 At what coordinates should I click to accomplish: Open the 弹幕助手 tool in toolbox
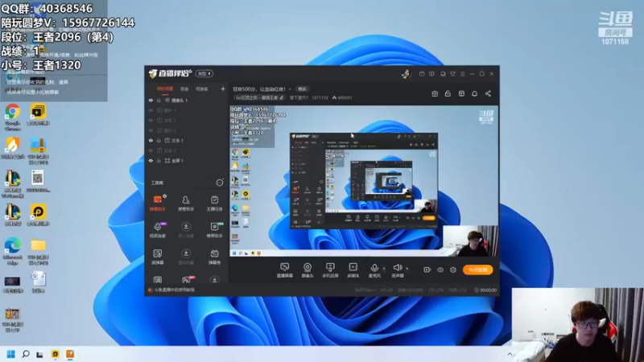click(x=158, y=203)
